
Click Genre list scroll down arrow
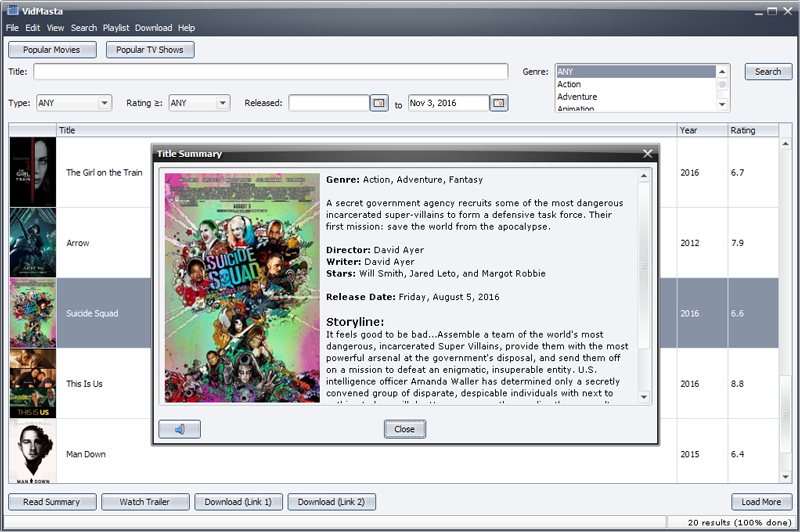pyautogui.click(x=722, y=105)
